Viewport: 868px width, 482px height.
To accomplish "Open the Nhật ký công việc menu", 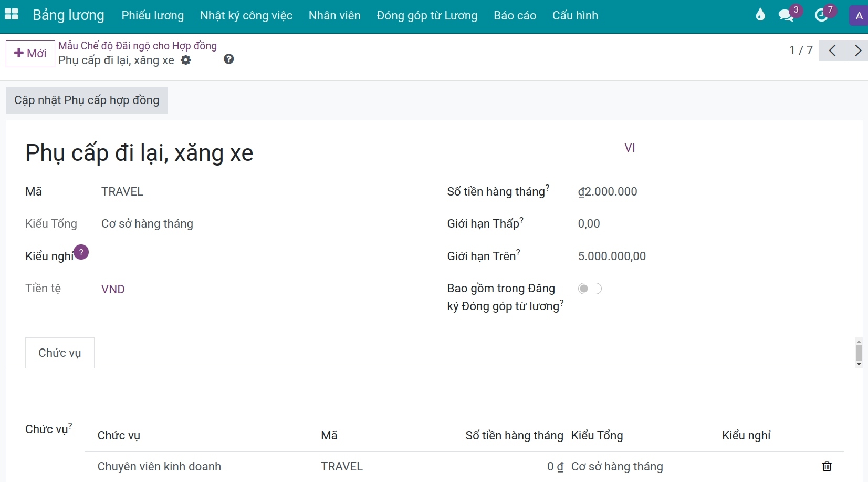I will (x=246, y=15).
